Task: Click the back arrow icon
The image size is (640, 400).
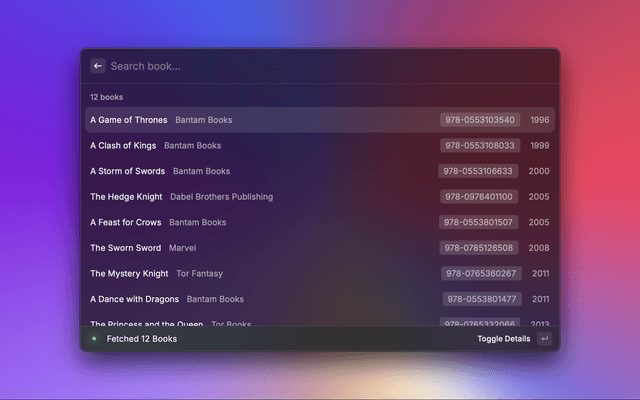Action: tap(98, 66)
